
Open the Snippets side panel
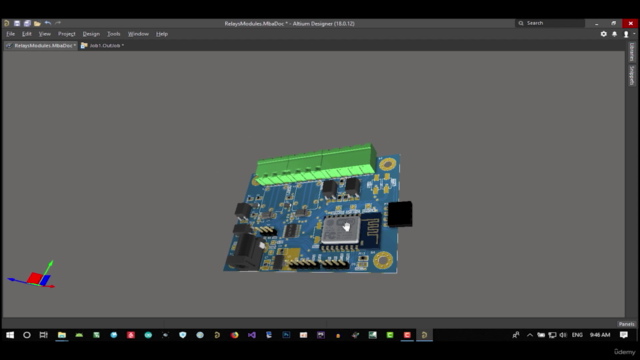(631, 75)
